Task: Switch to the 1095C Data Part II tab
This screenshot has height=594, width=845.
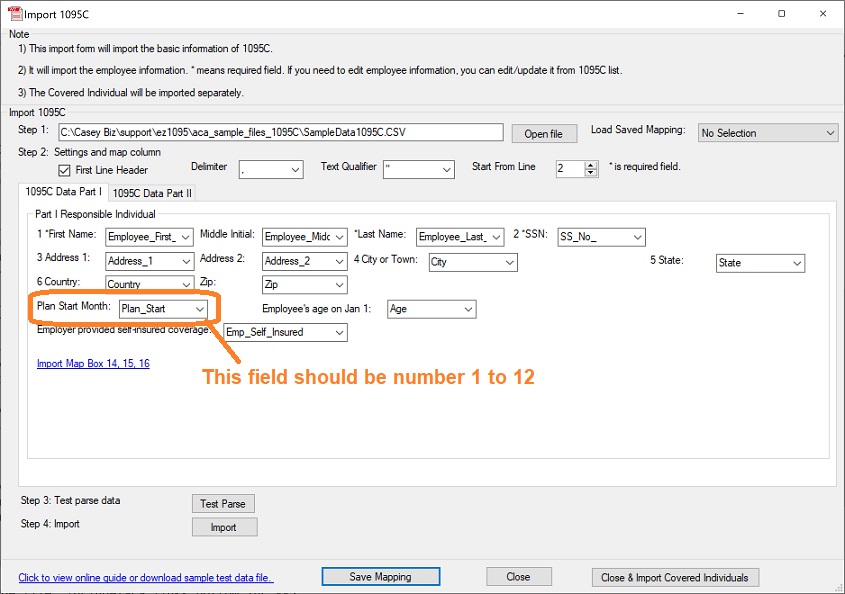Action: coord(152,192)
